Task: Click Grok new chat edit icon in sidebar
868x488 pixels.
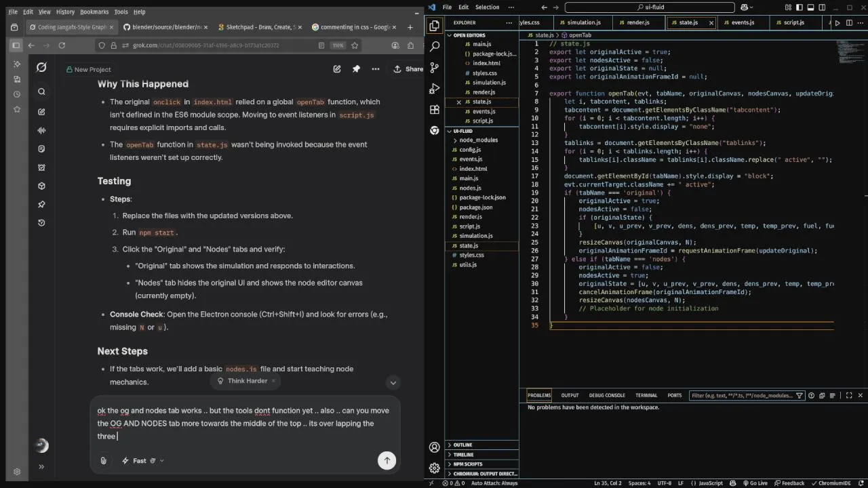Action: [x=41, y=112]
